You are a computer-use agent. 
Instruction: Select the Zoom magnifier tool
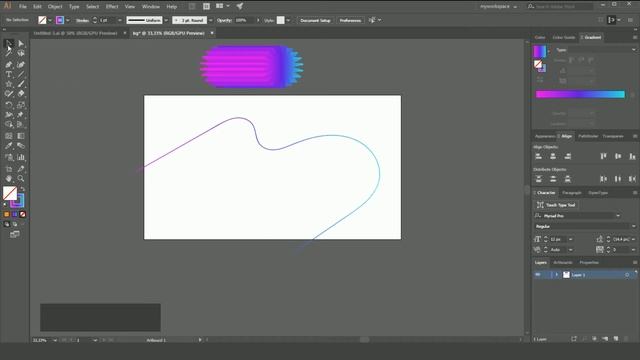point(21,179)
